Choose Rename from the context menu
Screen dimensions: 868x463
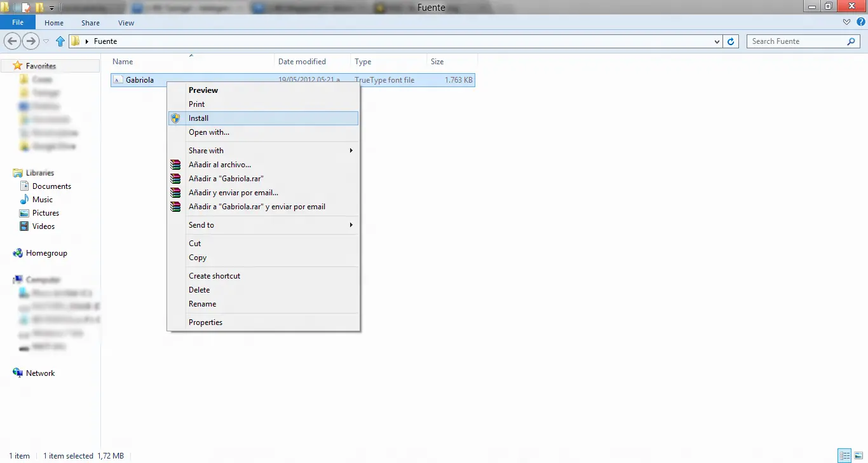pos(264,304)
